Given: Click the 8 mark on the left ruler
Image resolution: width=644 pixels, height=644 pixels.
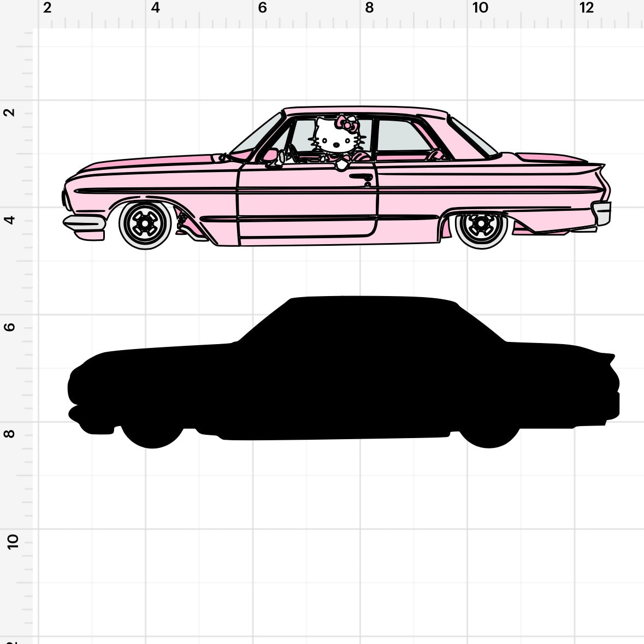Looking at the screenshot, I should pos(10,434).
